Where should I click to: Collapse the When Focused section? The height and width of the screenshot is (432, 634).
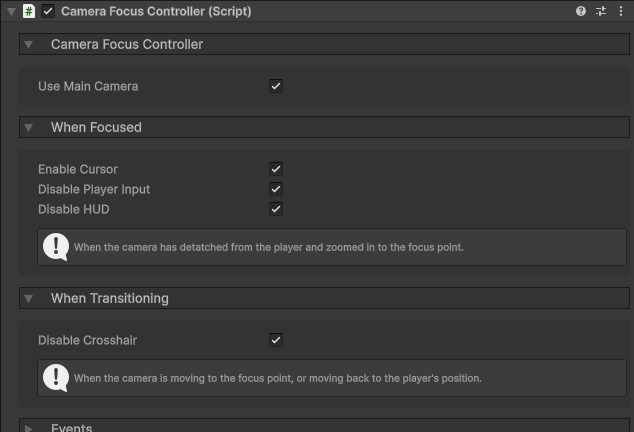(29, 128)
